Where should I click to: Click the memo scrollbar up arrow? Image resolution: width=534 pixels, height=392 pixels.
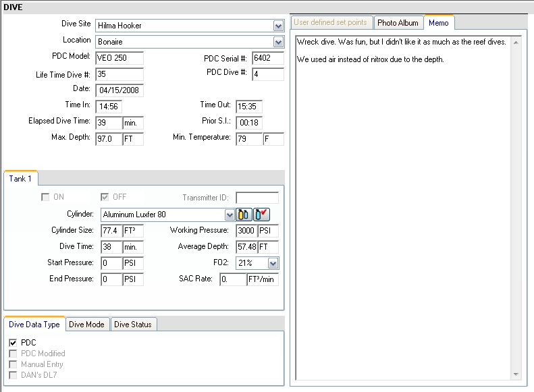coord(516,42)
